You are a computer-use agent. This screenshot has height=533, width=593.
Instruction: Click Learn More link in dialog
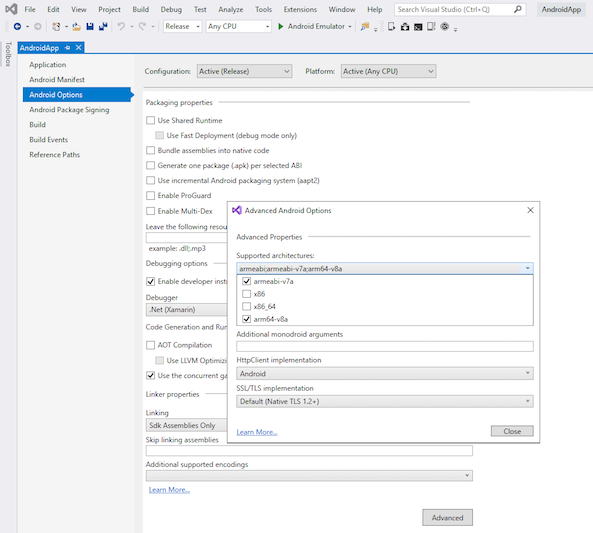pos(257,432)
